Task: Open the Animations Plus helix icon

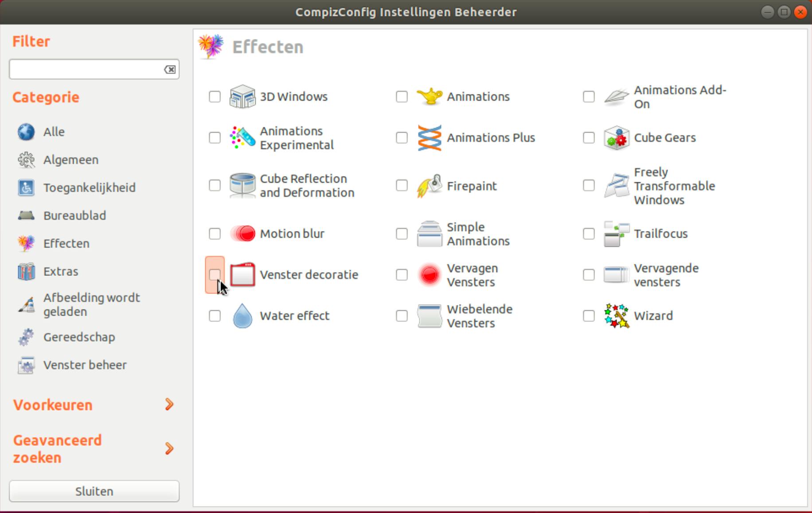Action: tap(429, 138)
